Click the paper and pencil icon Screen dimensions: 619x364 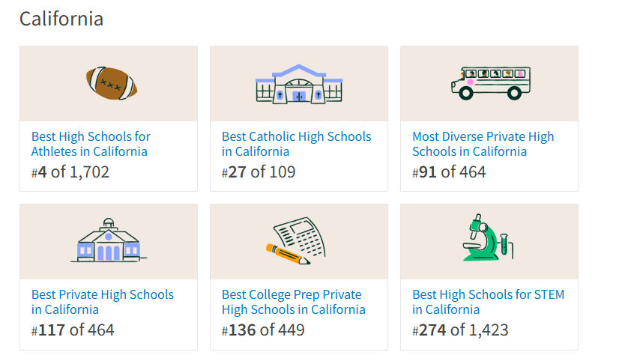(295, 240)
